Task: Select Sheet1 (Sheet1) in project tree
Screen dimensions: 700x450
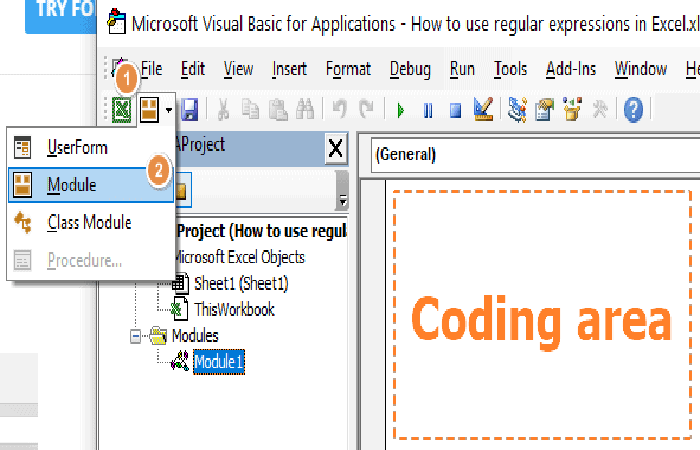Action: pos(241,283)
